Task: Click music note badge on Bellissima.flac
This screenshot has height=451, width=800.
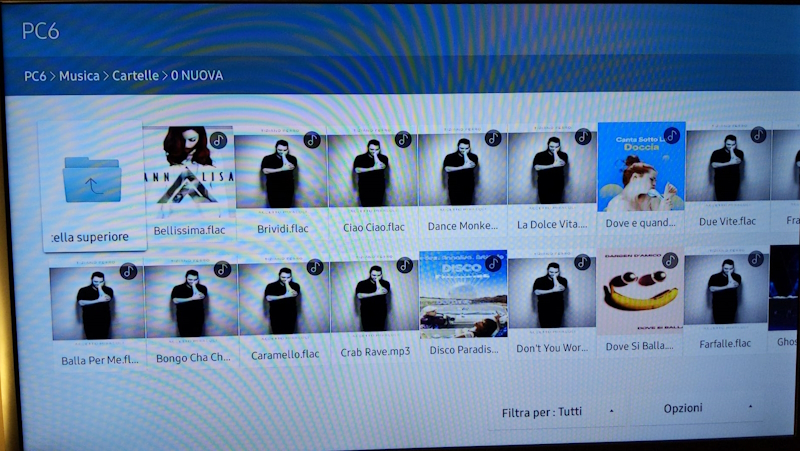Action: (x=218, y=140)
